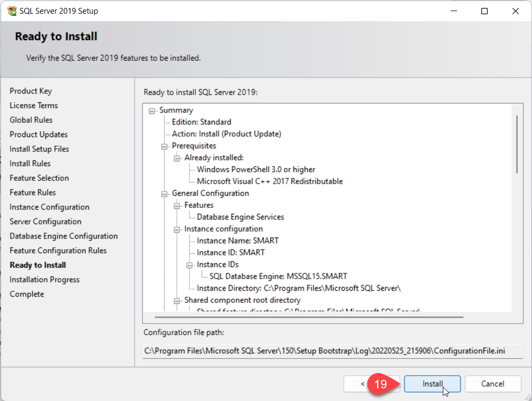Select Feature Rules in sidebar
This screenshot has width=532, height=401.
tap(33, 193)
